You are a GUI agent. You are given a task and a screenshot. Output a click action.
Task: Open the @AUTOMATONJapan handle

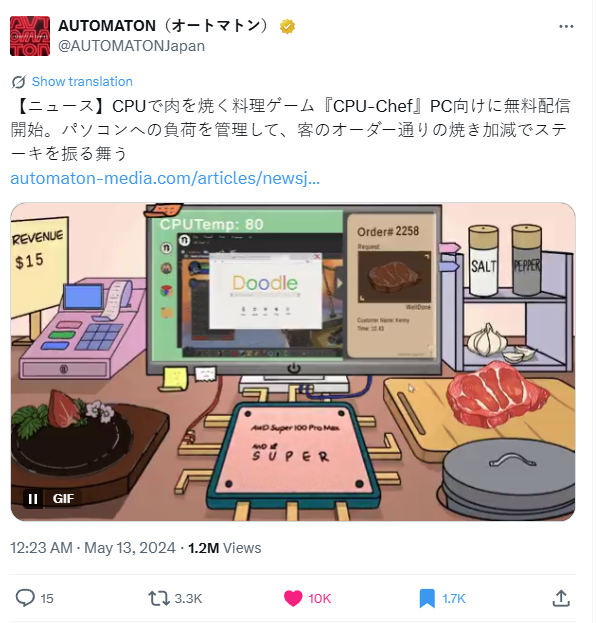(x=131, y=46)
